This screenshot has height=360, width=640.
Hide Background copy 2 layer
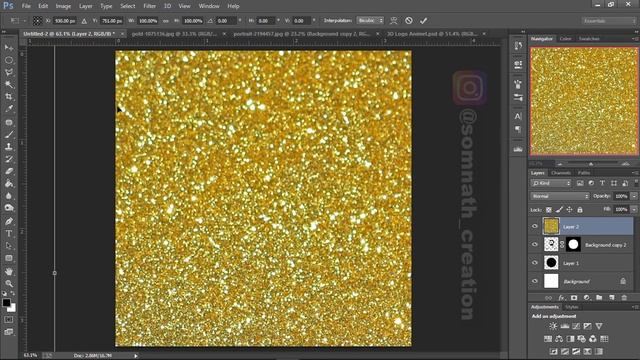[x=535, y=244]
